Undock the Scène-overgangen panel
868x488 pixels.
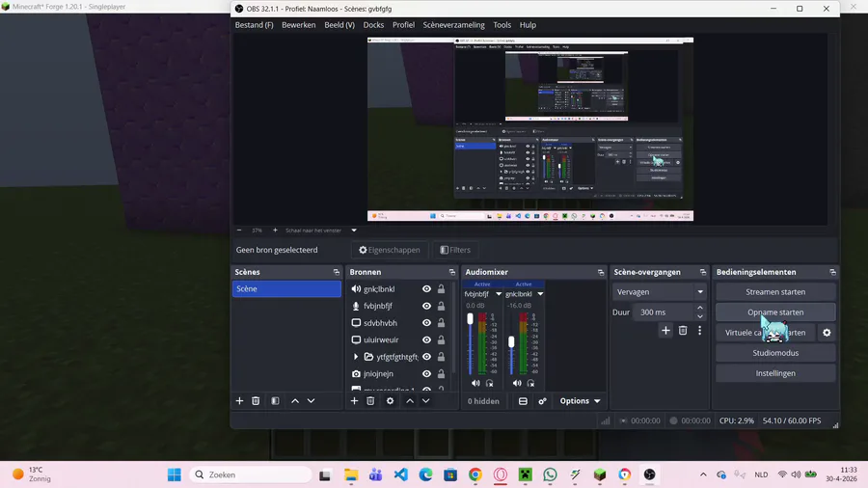click(x=703, y=272)
